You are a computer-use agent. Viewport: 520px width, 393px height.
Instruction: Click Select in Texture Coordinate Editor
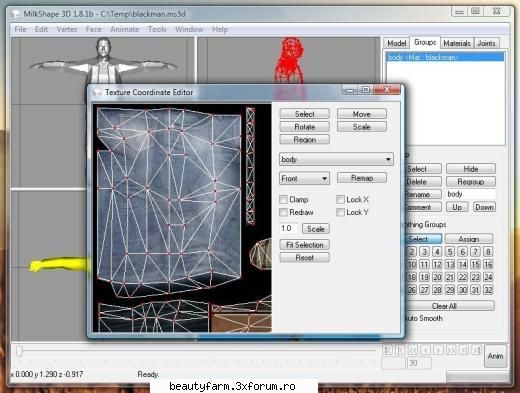(x=305, y=114)
